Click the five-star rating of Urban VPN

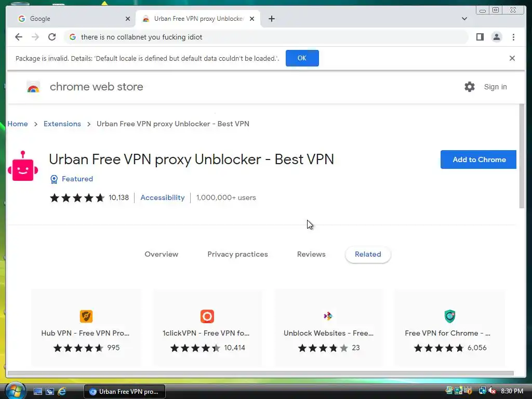[77, 198]
